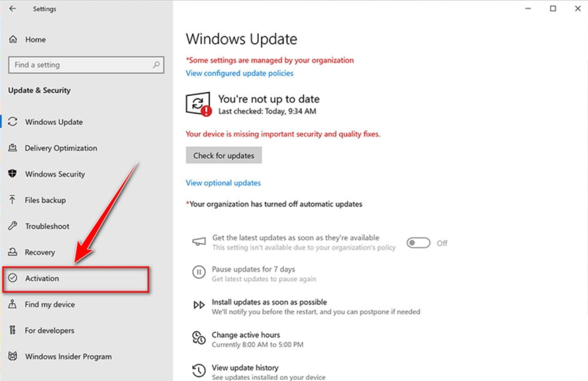Click the Change active hours icon
This screenshot has height=381, width=588.
click(199, 338)
